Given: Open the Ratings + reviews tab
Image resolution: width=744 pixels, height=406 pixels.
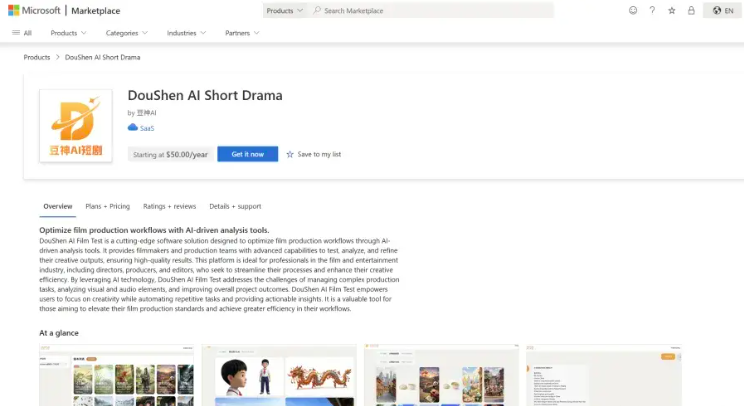Looking at the screenshot, I should [x=169, y=206].
